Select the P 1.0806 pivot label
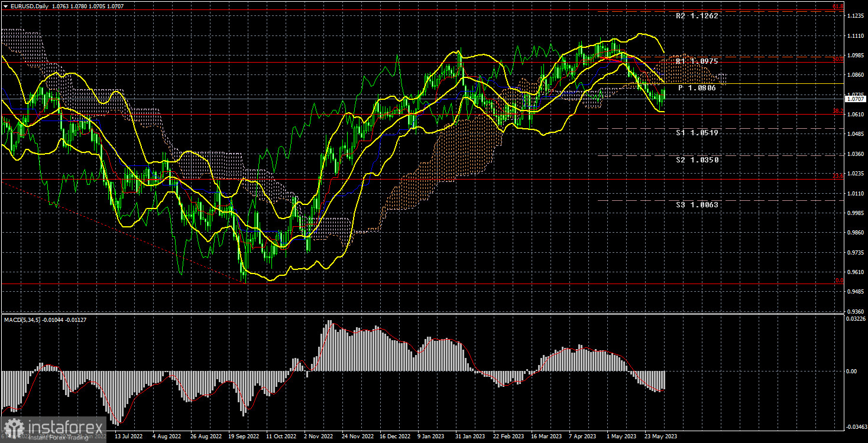This screenshot has width=868, height=443. click(697, 88)
